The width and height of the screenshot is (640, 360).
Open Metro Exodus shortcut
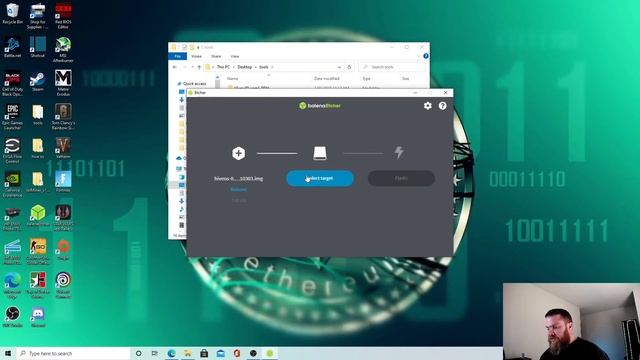pyautogui.click(x=63, y=83)
